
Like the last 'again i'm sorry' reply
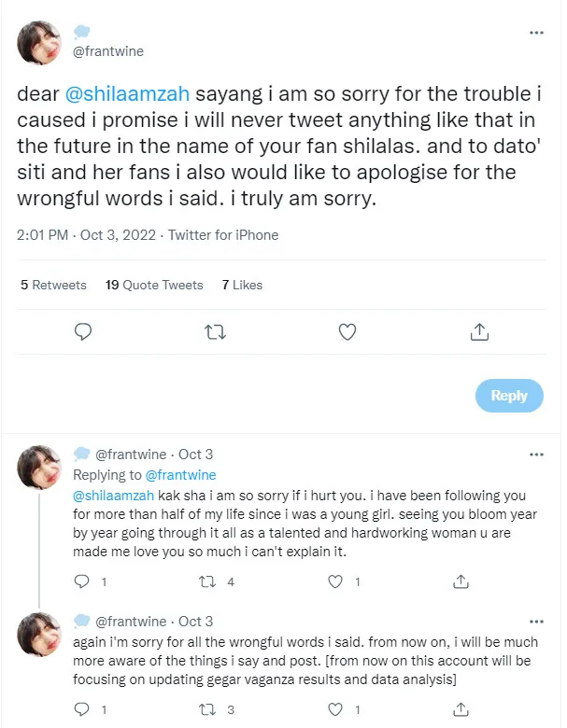[334, 708]
